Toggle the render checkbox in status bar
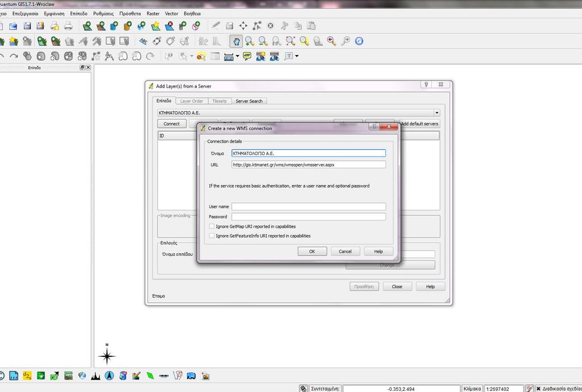582x392 pixels. coord(538,389)
